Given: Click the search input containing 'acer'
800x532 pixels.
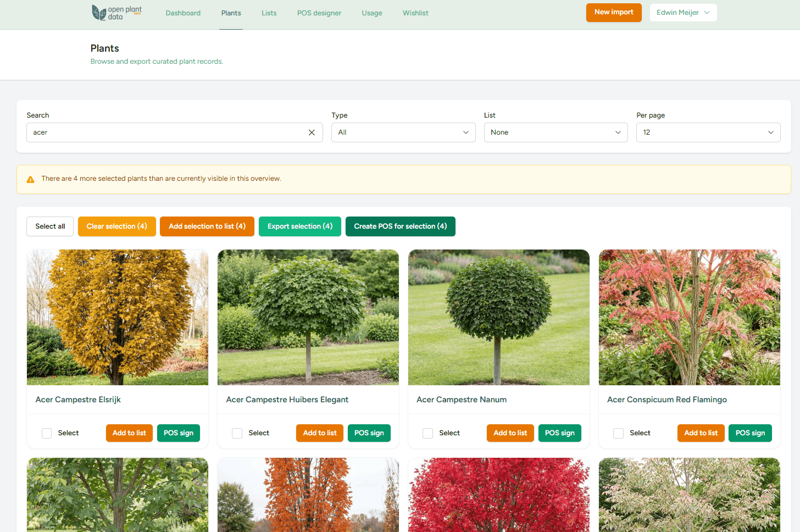Looking at the screenshot, I should click(175, 132).
